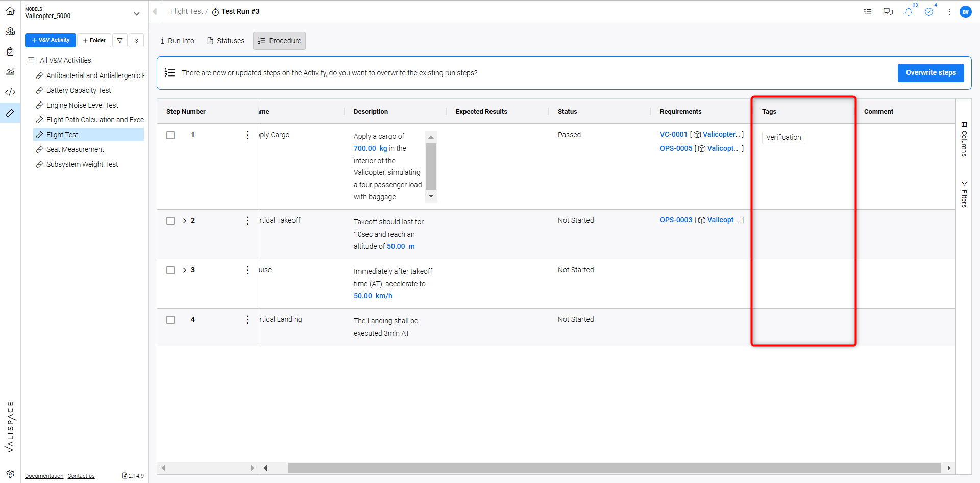Click the table scrollbar right arrow
The width and height of the screenshot is (980, 483).
(x=949, y=468)
